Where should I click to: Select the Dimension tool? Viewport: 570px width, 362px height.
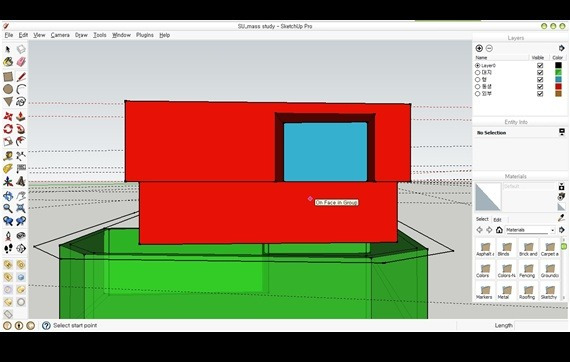pyautogui.click(x=21, y=156)
